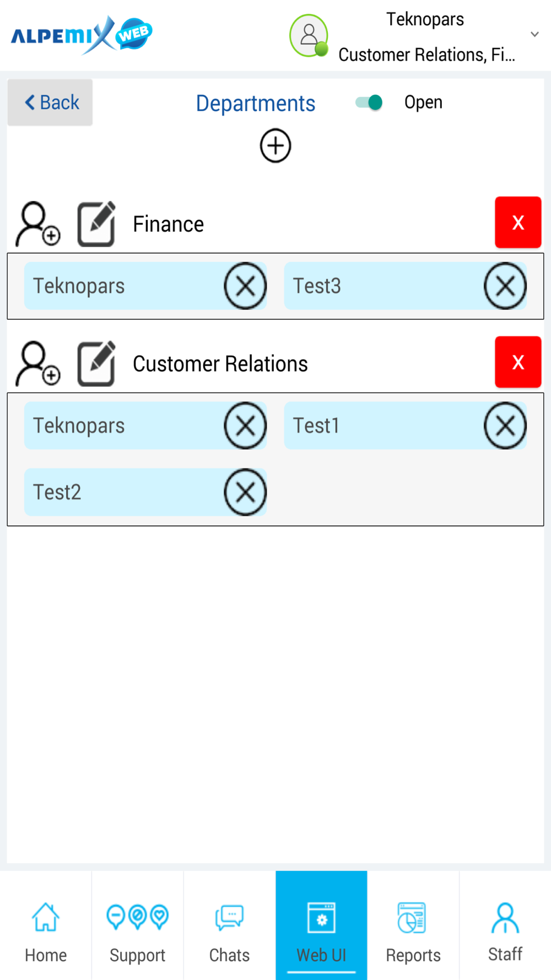This screenshot has height=980, width=551.
Task: Open the Reports tab
Action: point(413,925)
